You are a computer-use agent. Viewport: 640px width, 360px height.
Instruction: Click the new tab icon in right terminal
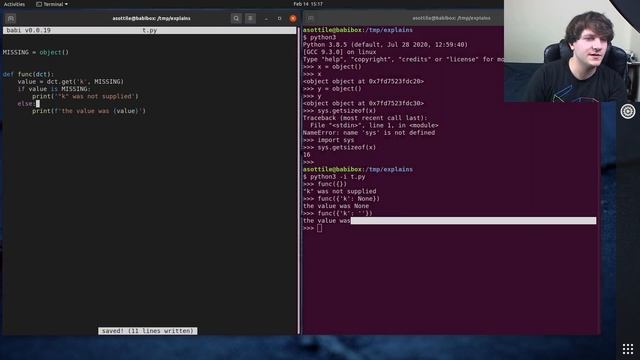click(x=311, y=18)
